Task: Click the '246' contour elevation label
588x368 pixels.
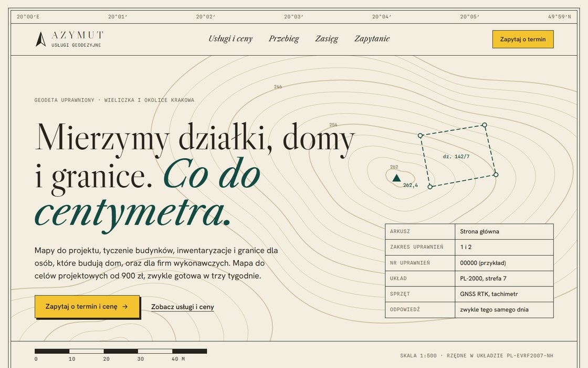Action: pyautogui.click(x=278, y=87)
